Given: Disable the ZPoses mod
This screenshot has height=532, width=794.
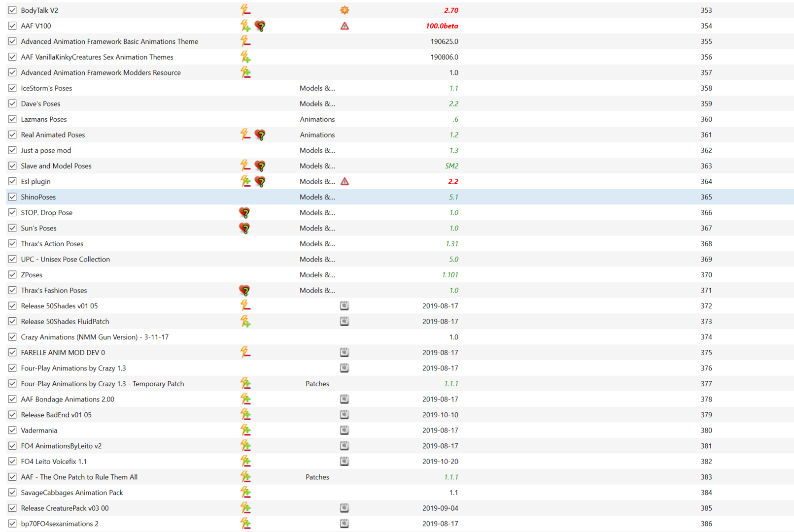Looking at the screenshot, I should click(x=12, y=274).
